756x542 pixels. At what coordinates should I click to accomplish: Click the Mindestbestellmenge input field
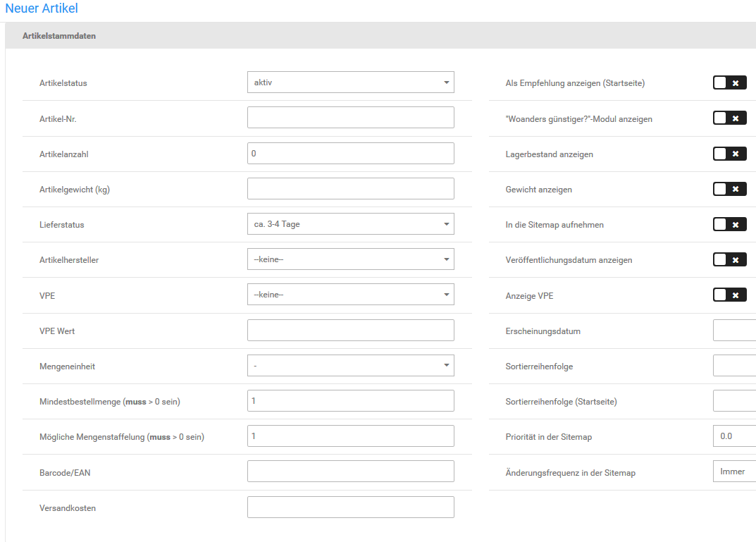pyautogui.click(x=350, y=401)
